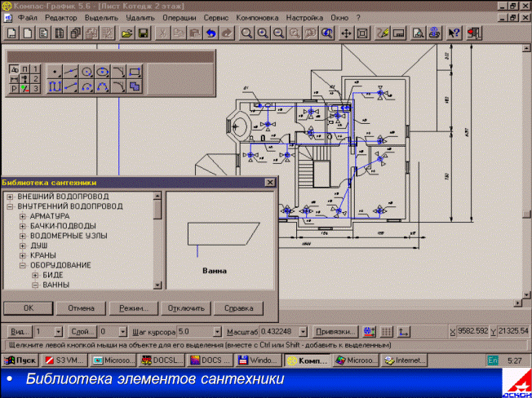This screenshot has width=532, height=398.
Task: Toggle the panel switch button labeled П
Action: (x=25, y=69)
